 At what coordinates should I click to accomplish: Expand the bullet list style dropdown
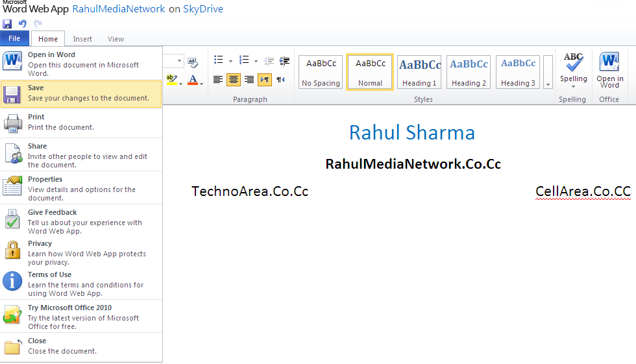tap(231, 61)
